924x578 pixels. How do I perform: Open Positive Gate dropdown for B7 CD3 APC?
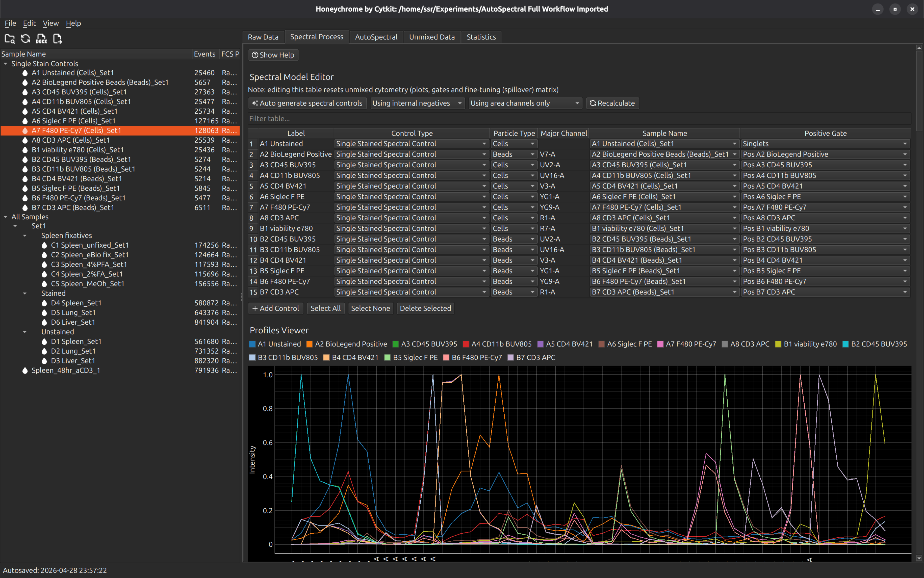[x=825, y=292]
